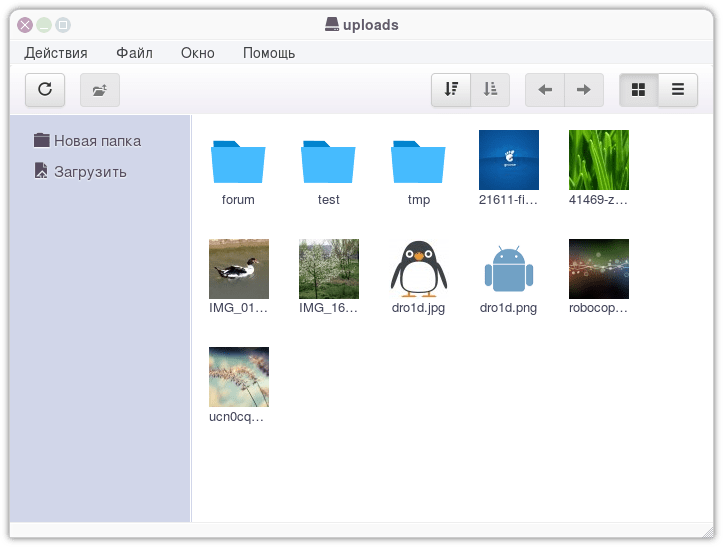Click the Новая папка folder icon
This screenshot has width=723, height=547.
41,140
